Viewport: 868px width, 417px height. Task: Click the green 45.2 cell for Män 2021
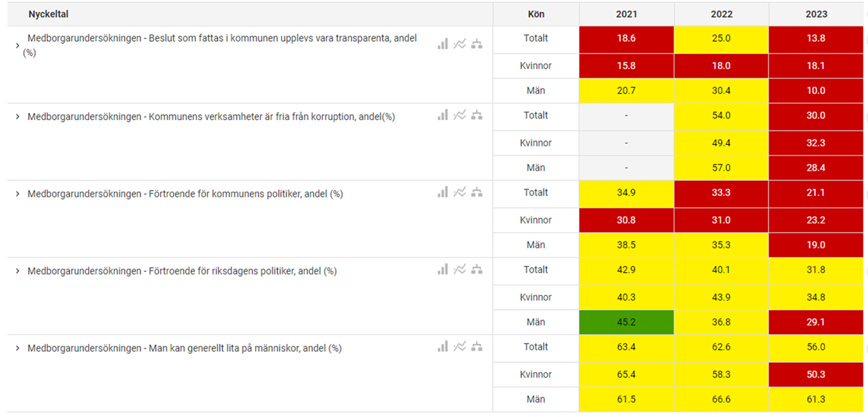click(x=626, y=322)
